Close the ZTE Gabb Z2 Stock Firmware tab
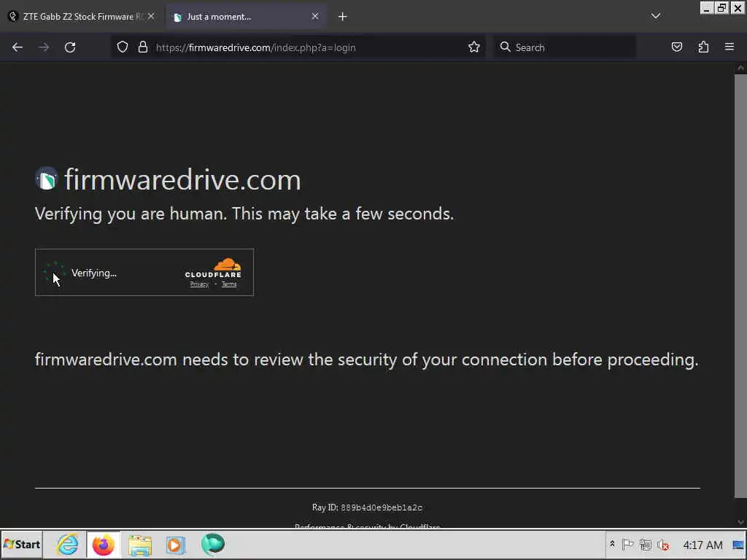This screenshot has height=560, width=747. coord(151,16)
